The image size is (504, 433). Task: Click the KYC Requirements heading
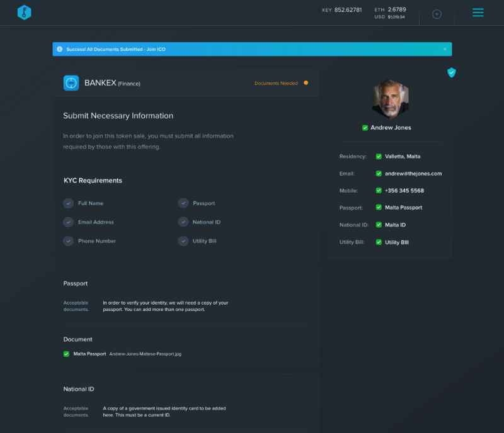pyautogui.click(x=93, y=181)
